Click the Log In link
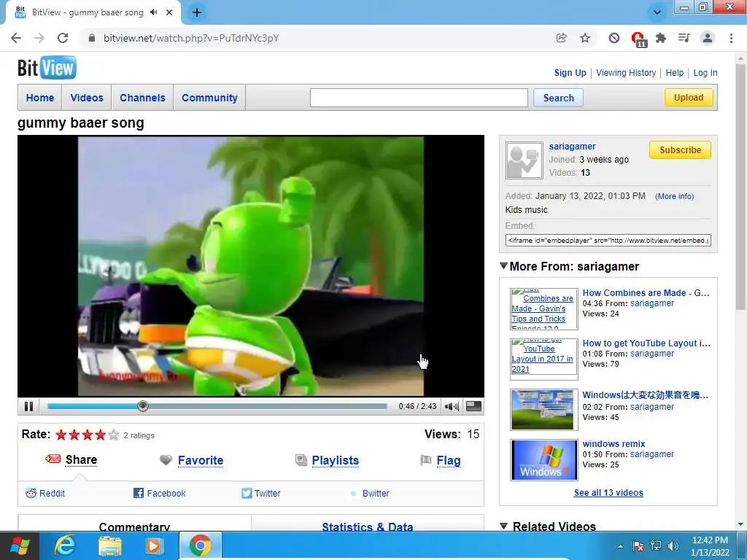 [705, 73]
